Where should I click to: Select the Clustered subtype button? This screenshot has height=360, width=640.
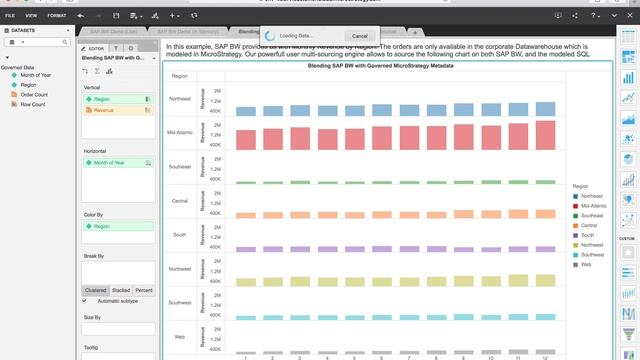click(96, 290)
